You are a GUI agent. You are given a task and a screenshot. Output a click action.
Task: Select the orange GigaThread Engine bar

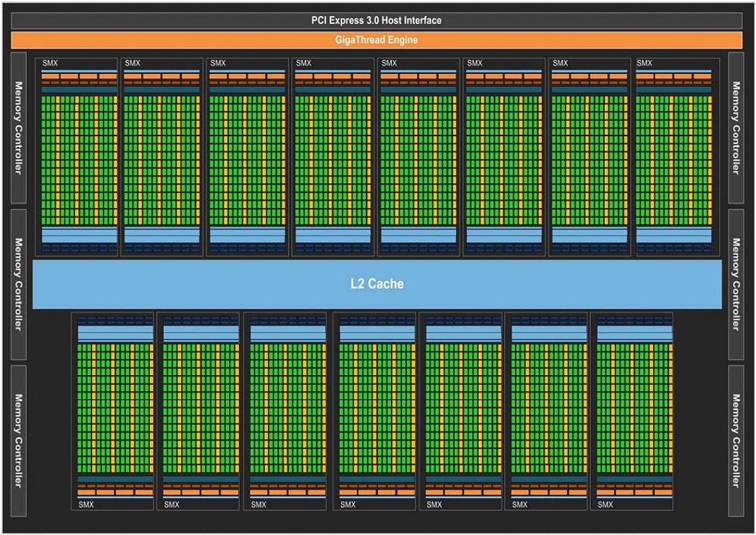pyautogui.click(x=377, y=40)
